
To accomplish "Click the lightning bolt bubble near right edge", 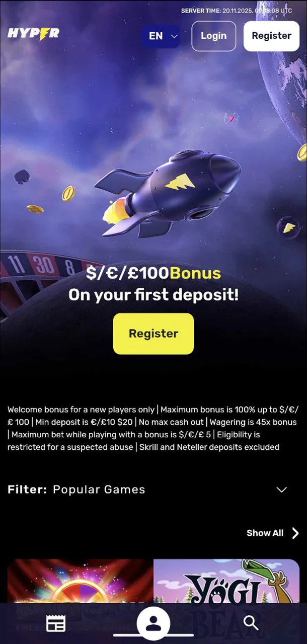I will click(289, 227).
